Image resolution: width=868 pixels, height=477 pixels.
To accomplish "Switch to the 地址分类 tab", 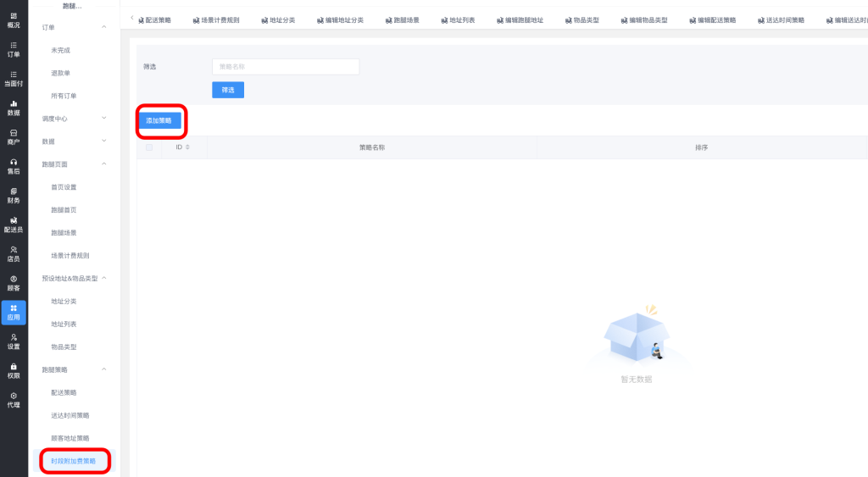I will point(277,19).
